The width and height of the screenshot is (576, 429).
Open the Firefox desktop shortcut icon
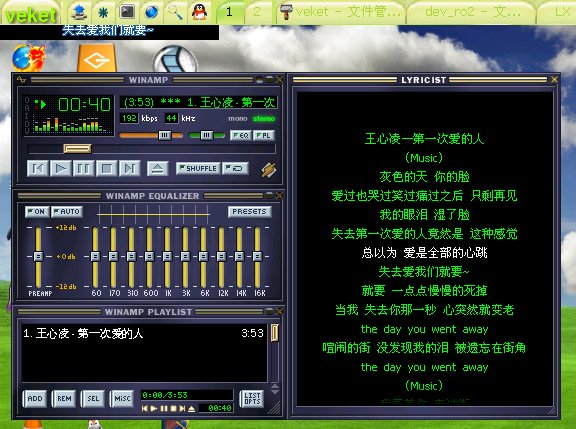(x=28, y=58)
